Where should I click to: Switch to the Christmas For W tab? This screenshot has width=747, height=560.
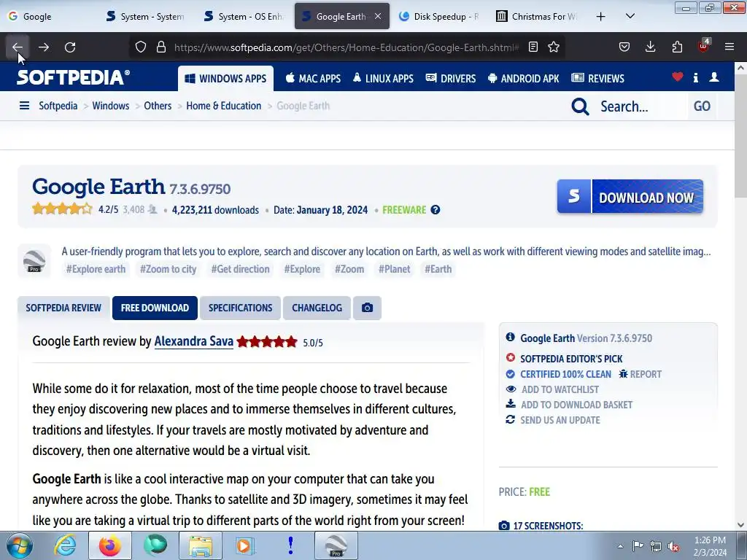point(538,16)
